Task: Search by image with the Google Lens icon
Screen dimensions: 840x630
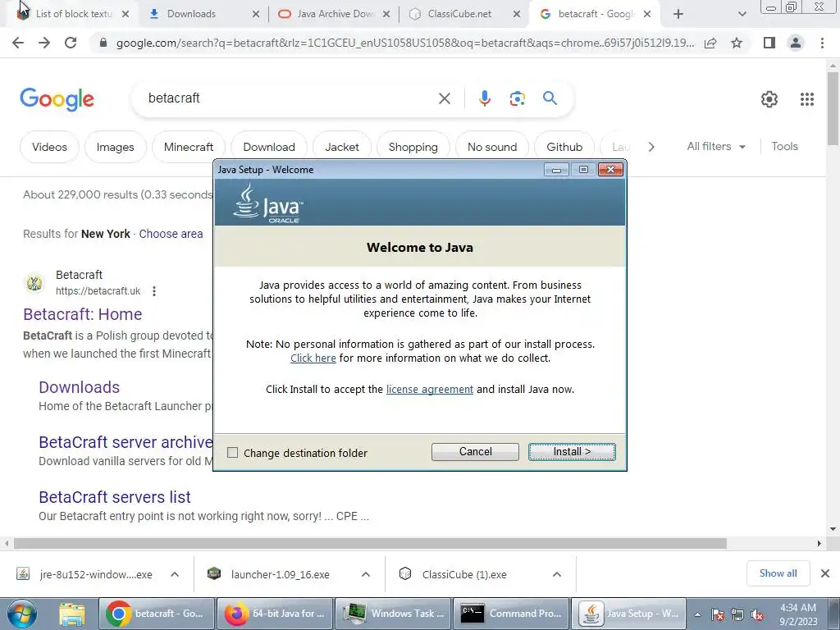Action: point(517,98)
